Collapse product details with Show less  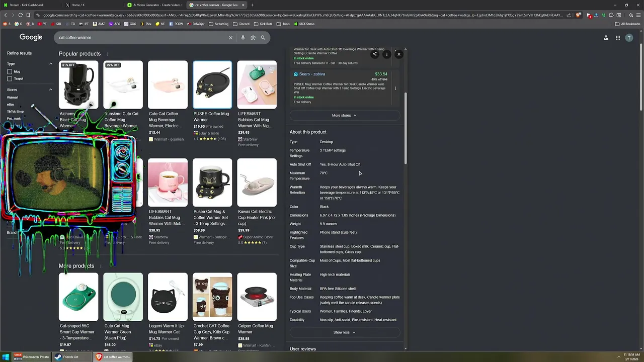344,332
